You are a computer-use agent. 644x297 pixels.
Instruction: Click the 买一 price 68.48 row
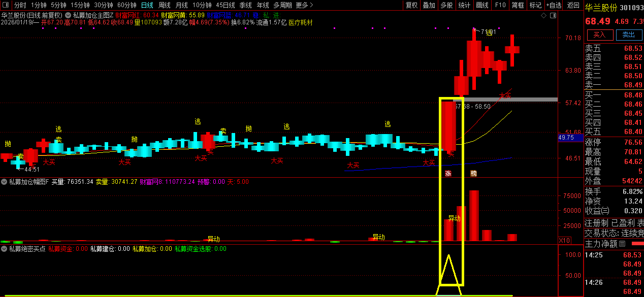(x=614, y=95)
